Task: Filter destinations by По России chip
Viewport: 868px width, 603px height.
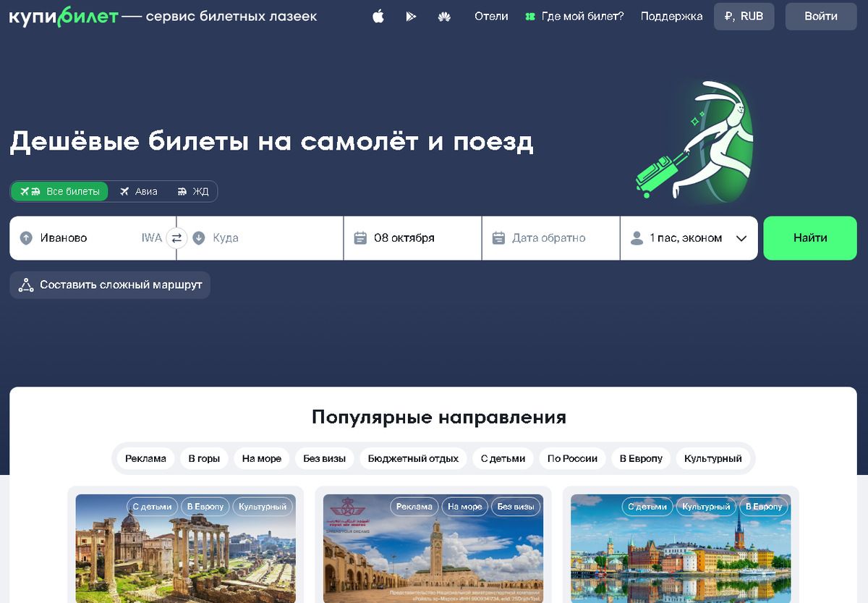Action: 573,458
